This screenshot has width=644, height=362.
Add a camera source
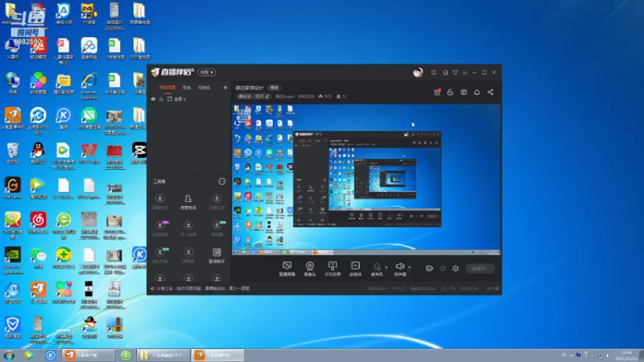(x=310, y=269)
